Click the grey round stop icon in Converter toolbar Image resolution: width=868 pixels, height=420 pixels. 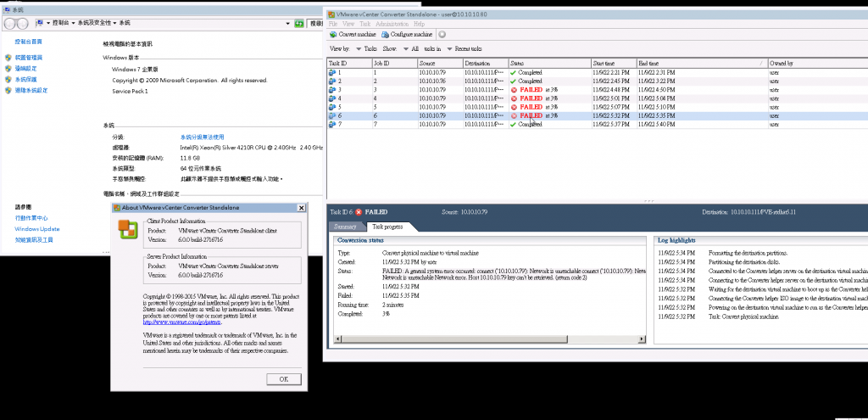(x=442, y=34)
